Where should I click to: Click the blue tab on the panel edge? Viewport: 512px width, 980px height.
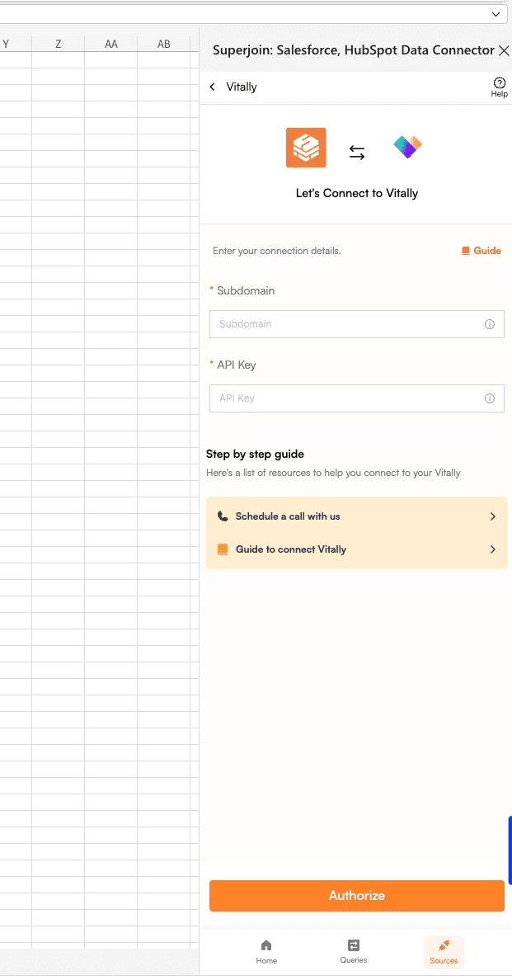click(x=510, y=850)
